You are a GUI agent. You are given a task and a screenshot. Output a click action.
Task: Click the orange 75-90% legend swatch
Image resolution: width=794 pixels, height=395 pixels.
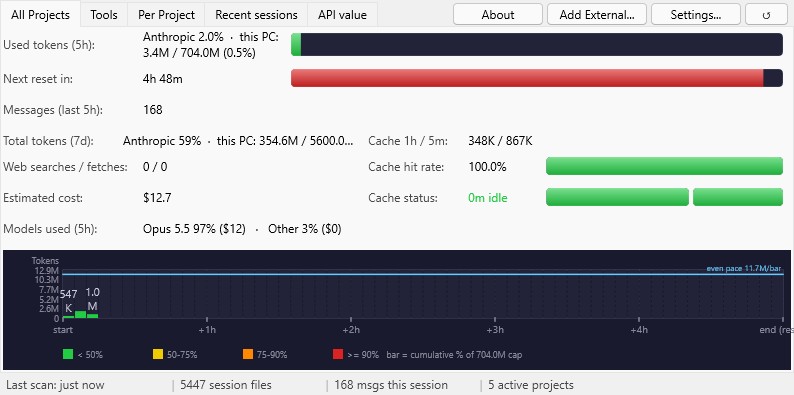[248, 354]
